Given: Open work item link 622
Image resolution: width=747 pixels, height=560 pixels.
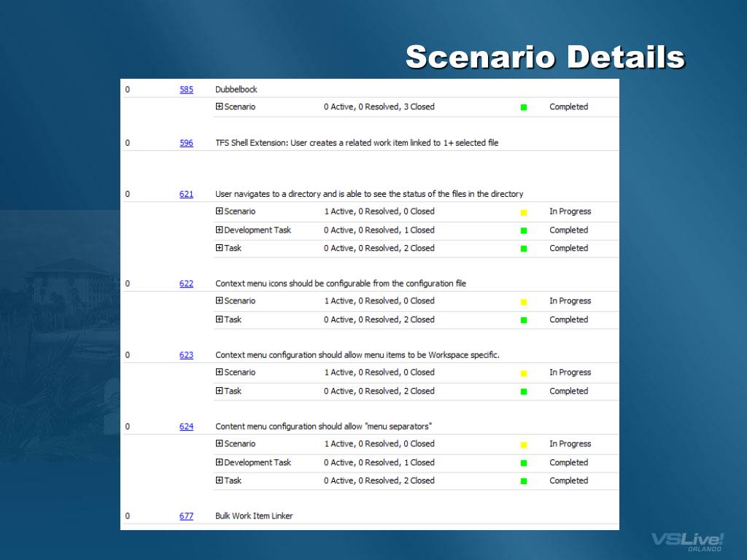Looking at the screenshot, I should point(186,284).
